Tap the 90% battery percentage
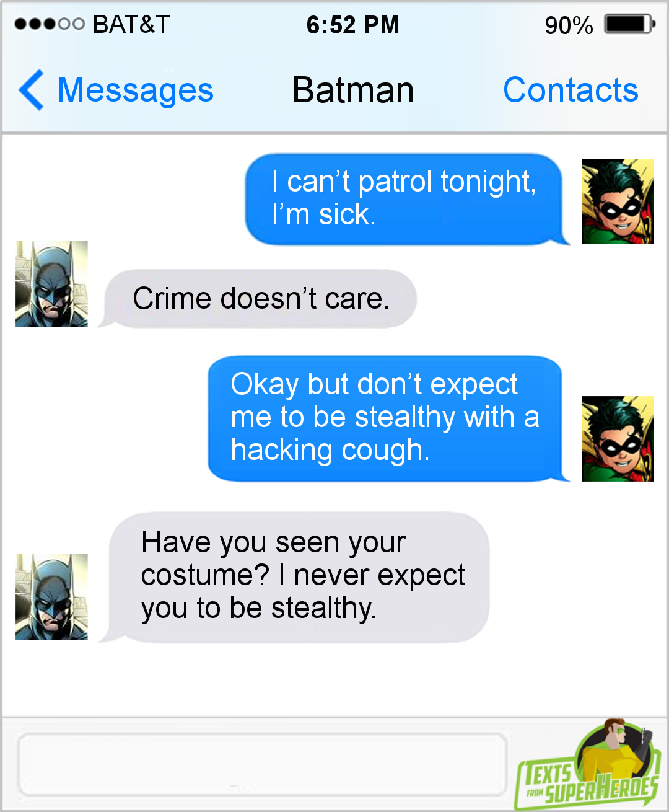The width and height of the screenshot is (669, 812). (569, 25)
